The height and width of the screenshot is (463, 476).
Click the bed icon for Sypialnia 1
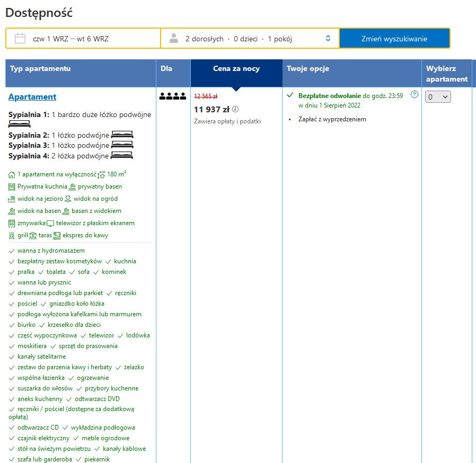20,124
